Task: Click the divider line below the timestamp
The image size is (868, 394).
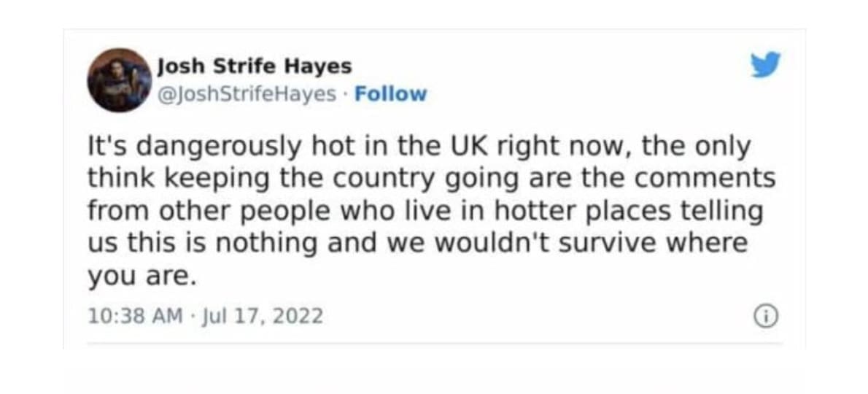Action: click(x=434, y=343)
